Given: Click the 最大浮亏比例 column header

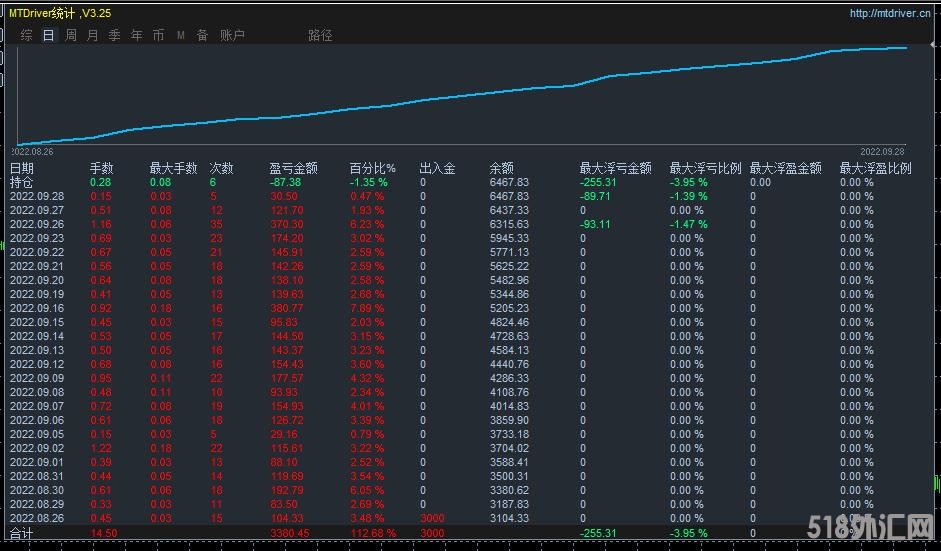Looking at the screenshot, I should point(706,168).
